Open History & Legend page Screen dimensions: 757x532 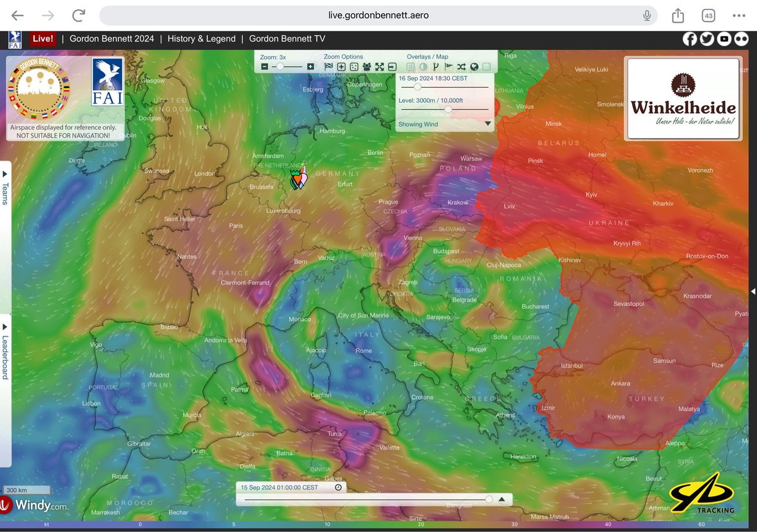click(x=201, y=38)
